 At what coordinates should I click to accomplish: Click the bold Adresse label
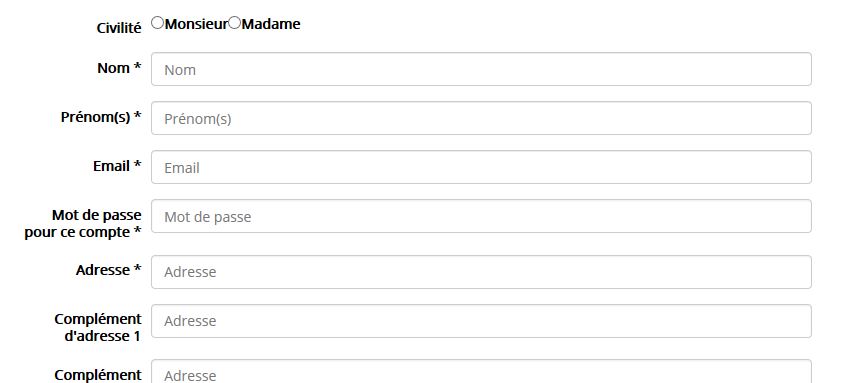tap(103, 270)
